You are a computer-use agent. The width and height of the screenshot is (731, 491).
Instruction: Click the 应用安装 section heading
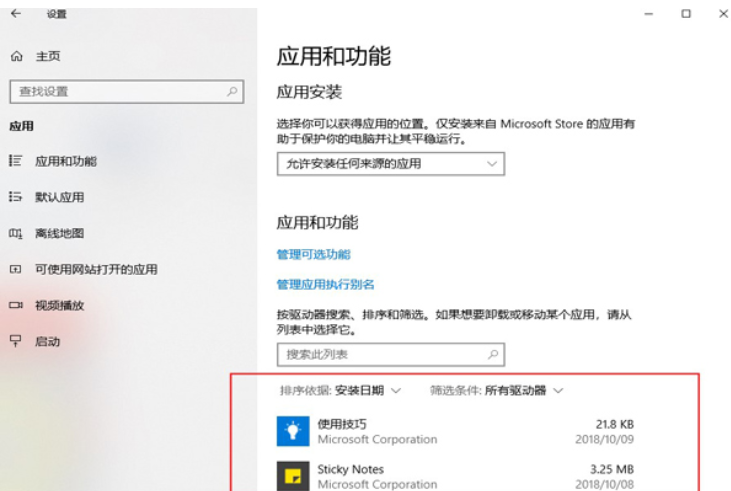click(309, 92)
